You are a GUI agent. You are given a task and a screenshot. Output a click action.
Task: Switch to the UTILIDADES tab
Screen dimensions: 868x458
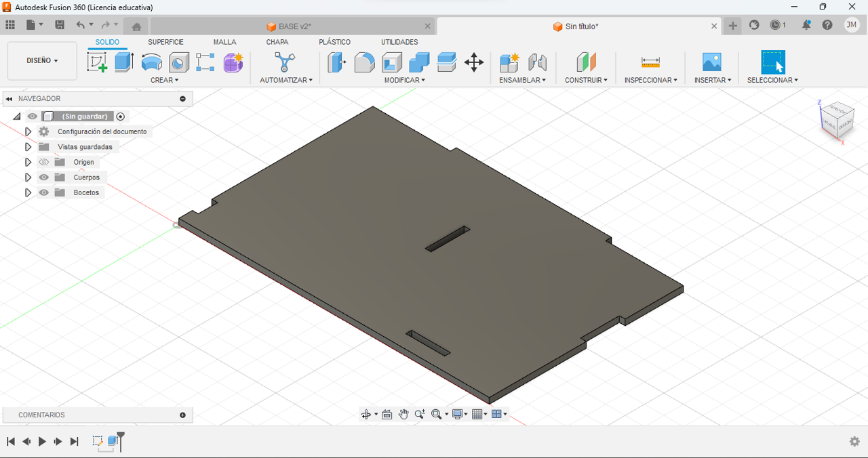pyautogui.click(x=399, y=42)
